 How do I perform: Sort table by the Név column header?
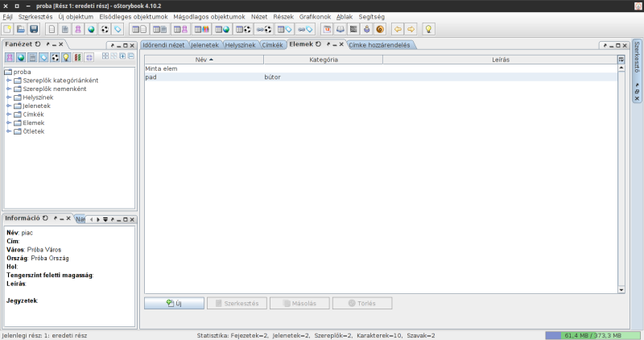[x=204, y=60]
